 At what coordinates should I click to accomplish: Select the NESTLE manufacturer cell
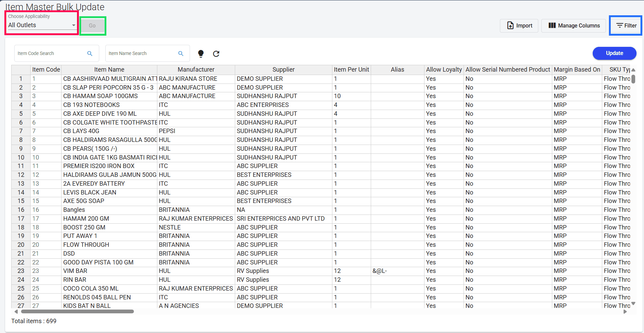click(x=196, y=227)
